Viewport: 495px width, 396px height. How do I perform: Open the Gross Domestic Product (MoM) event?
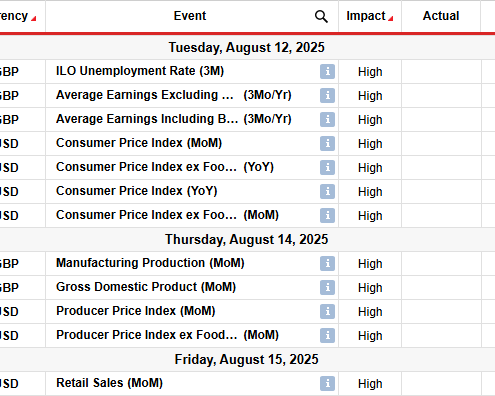coord(146,287)
